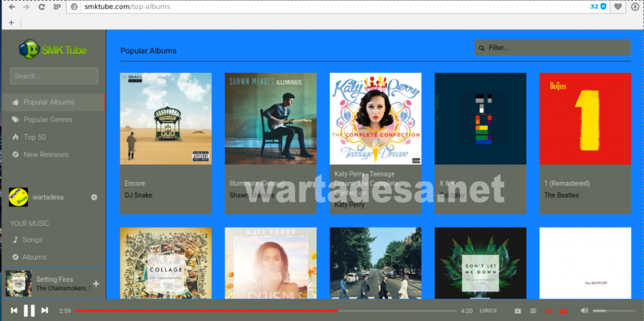644x321 pixels.
Task: Open the Illuminate album cover
Action: [x=270, y=119]
